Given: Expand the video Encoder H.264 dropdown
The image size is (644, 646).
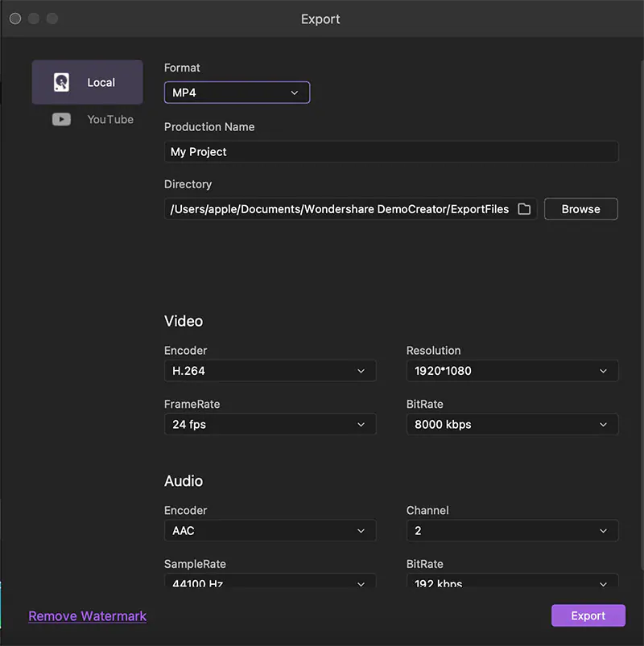Looking at the screenshot, I should pyautogui.click(x=270, y=371).
